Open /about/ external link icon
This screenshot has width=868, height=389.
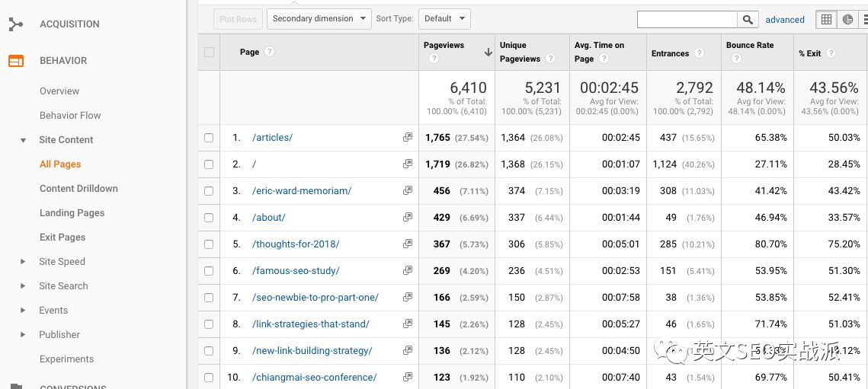(x=408, y=217)
